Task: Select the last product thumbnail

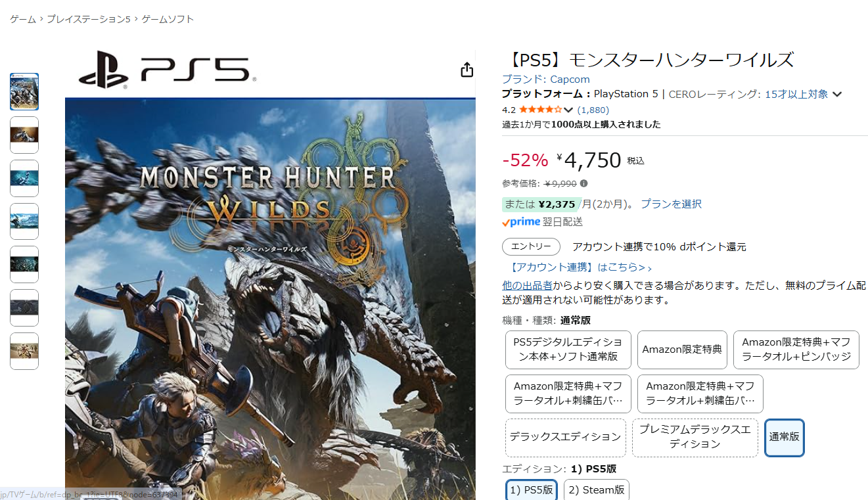Action: point(24,351)
